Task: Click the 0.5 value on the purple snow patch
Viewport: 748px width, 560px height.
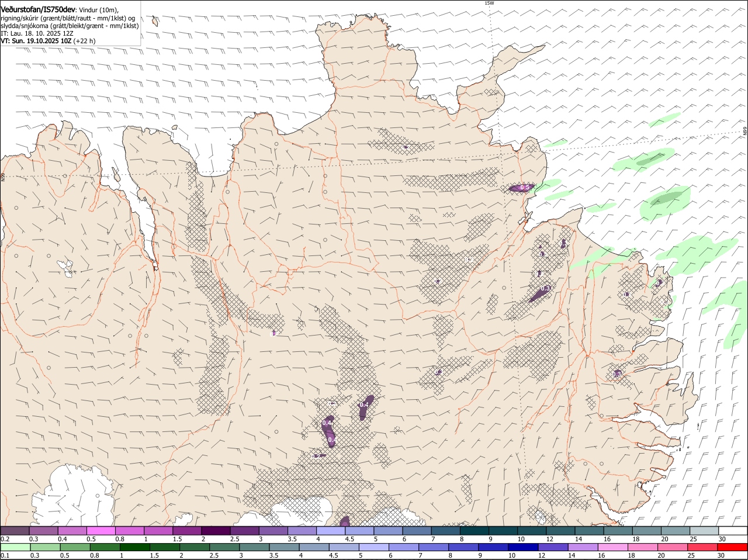Action: coord(525,188)
